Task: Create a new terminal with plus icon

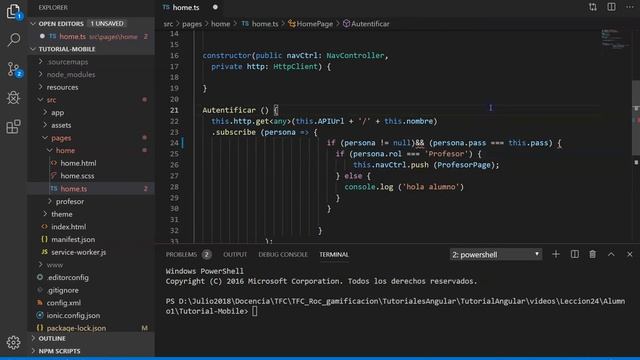Action: (x=556, y=254)
